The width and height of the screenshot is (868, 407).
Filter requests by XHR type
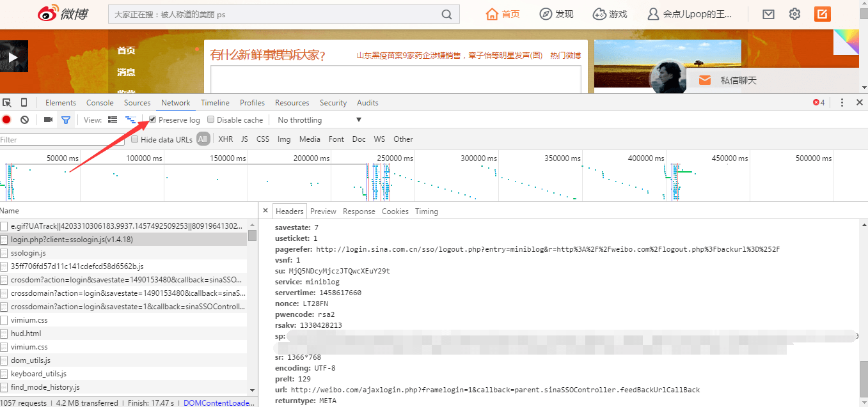tap(225, 139)
